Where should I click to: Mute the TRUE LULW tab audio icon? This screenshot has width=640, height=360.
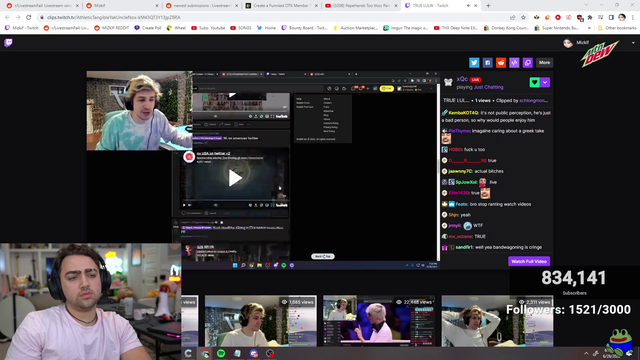click(468, 6)
